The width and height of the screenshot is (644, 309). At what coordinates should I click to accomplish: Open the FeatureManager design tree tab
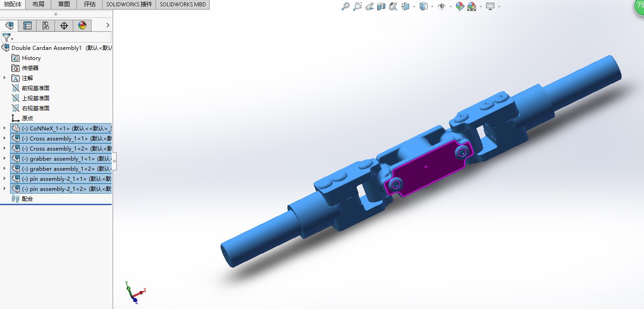9,26
